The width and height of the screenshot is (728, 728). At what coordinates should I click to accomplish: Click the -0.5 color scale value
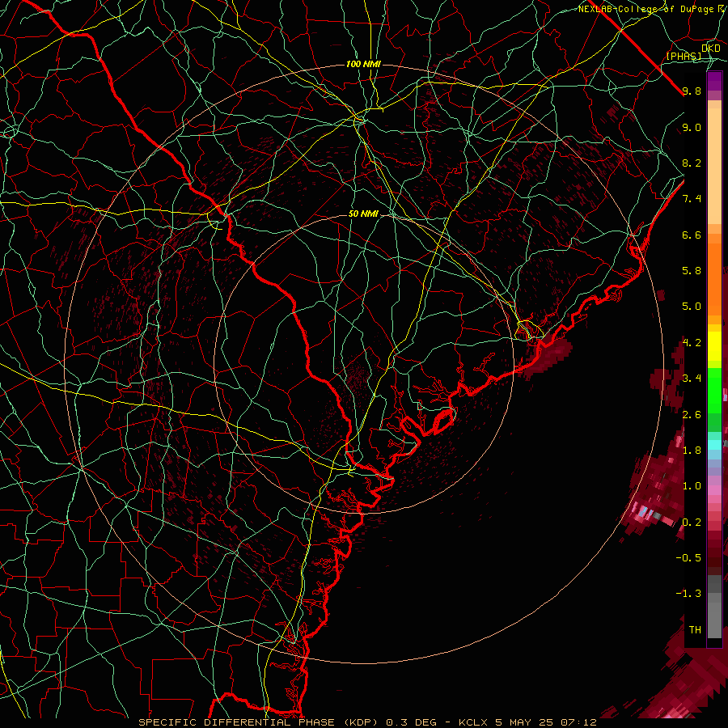click(x=688, y=558)
